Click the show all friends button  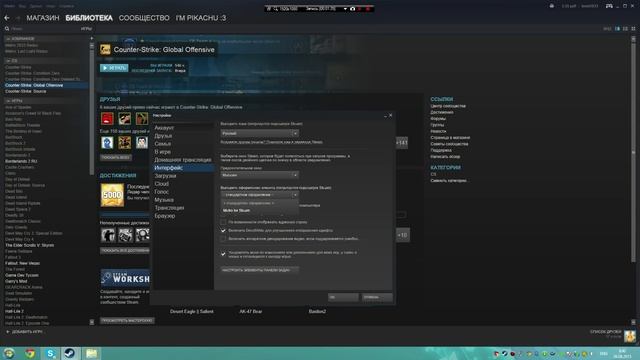pos(116,157)
